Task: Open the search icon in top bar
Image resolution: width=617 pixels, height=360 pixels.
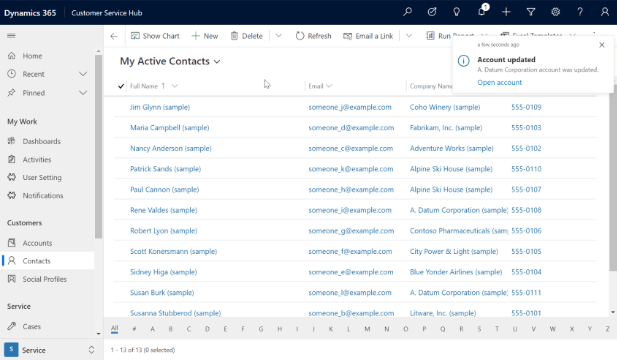Action: click(x=407, y=12)
